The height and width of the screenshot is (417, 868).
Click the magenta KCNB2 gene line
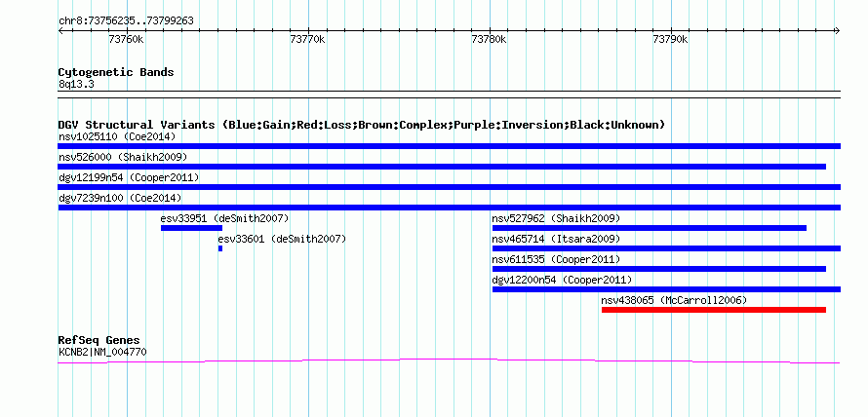point(449,361)
